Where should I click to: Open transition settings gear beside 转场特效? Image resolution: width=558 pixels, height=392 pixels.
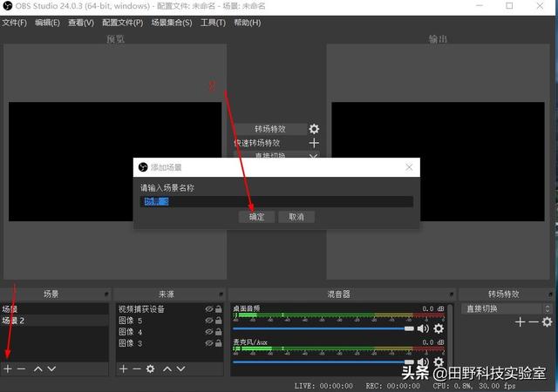(x=314, y=129)
